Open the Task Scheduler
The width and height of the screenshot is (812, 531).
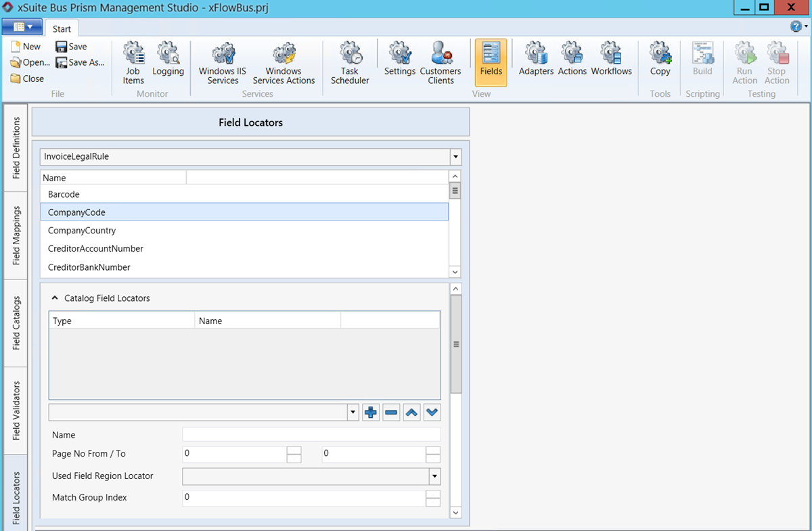(x=350, y=62)
